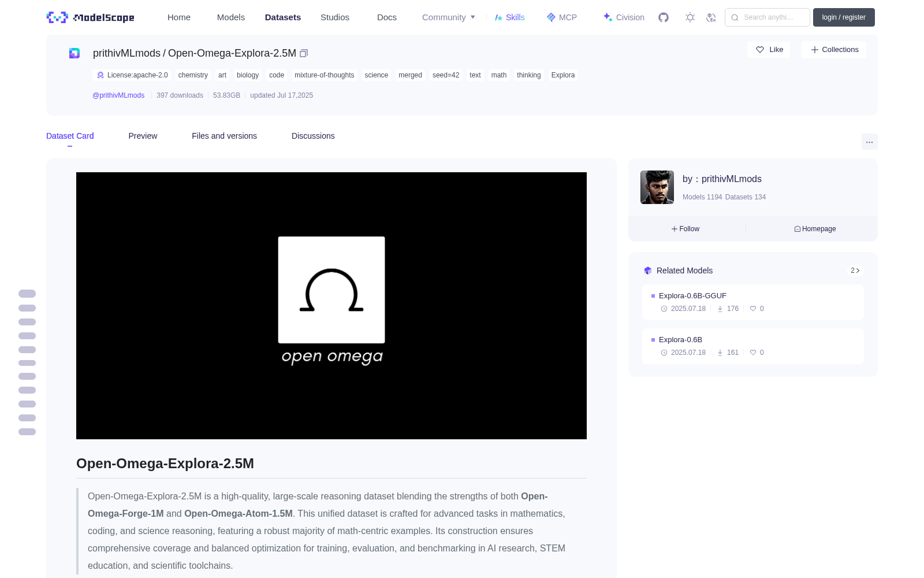This screenshot has width=924, height=578.
Task: Follow the author prithivMLmods
Action: (685, 229)
